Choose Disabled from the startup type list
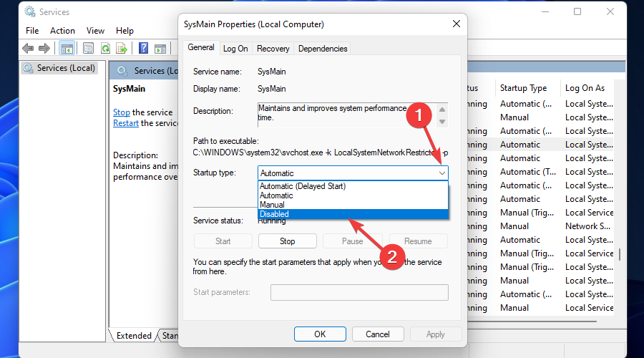This screenshot has width=644, height=358. tap(353, 214)
